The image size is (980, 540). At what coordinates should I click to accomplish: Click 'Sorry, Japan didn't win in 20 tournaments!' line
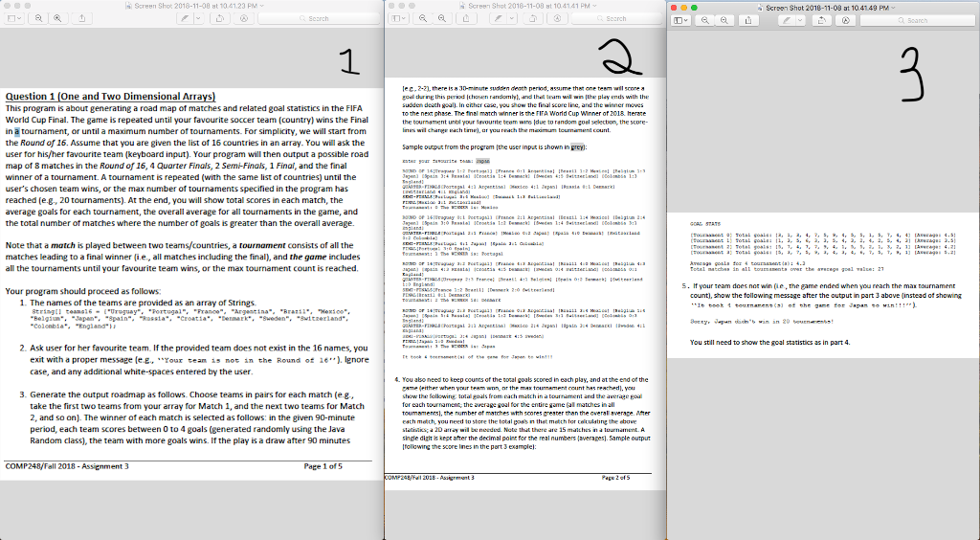[761, 322]
